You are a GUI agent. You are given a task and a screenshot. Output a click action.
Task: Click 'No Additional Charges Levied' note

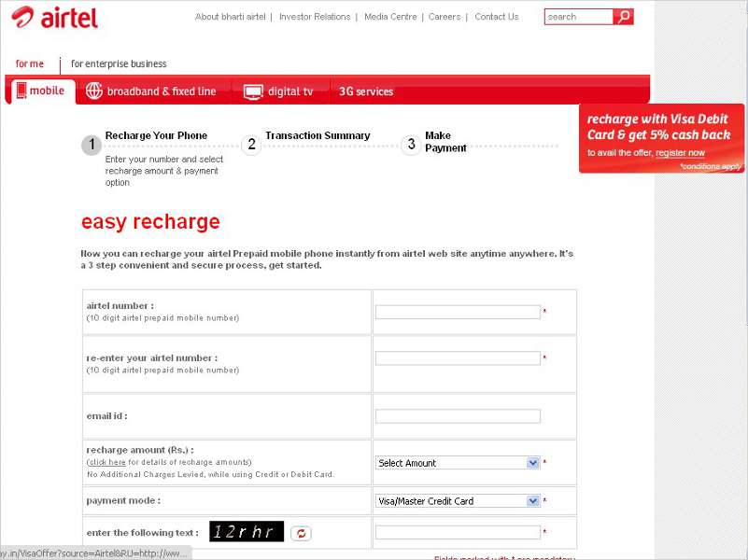[x=211, y=474]
